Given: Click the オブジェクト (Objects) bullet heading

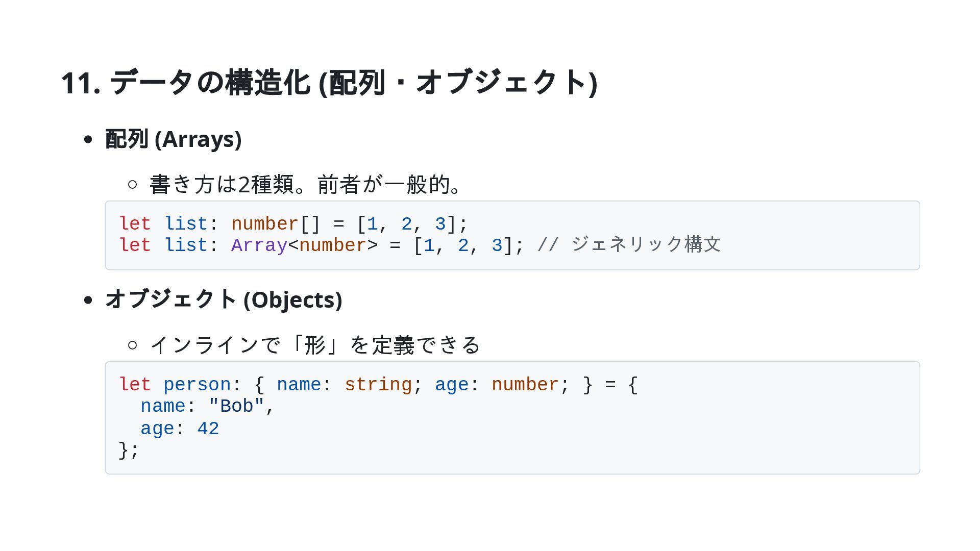Looking at the screenshot, I should (223, 299).
